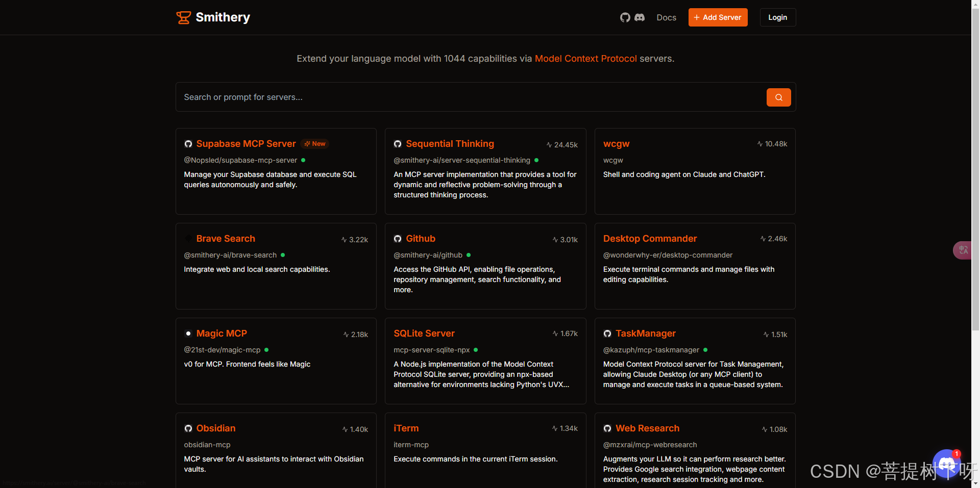Click the 1.40k usage count

pyautogui.click(x=359, y=429)
